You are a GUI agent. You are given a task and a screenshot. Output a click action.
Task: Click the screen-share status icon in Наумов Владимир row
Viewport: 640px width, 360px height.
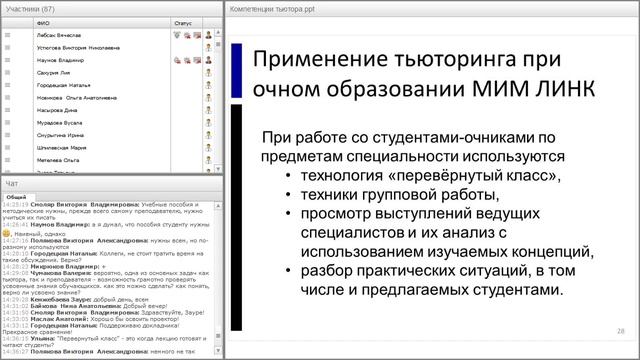coord(197,60)
